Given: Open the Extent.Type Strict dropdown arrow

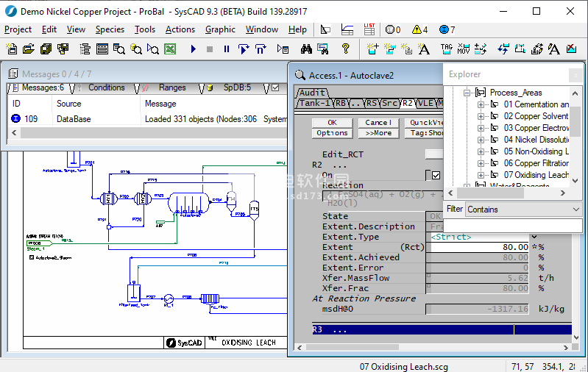Looking at the screenshot, I should (534, 237).
